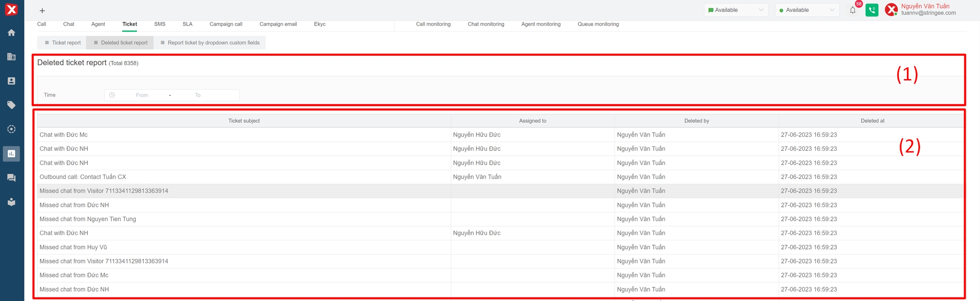Screen dimensions: 980x301
Task: Open the contacts icon in sidebar
Action: (11, 81)
